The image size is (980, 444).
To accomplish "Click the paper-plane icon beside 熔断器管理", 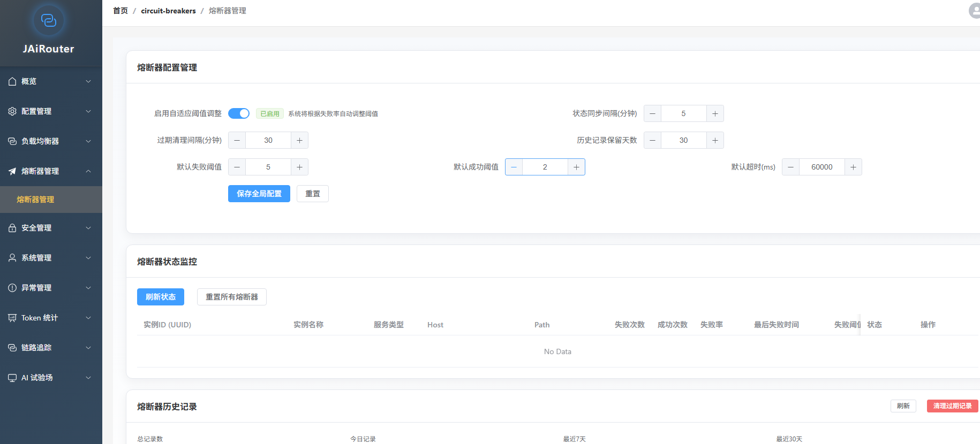I will point(12,171).
